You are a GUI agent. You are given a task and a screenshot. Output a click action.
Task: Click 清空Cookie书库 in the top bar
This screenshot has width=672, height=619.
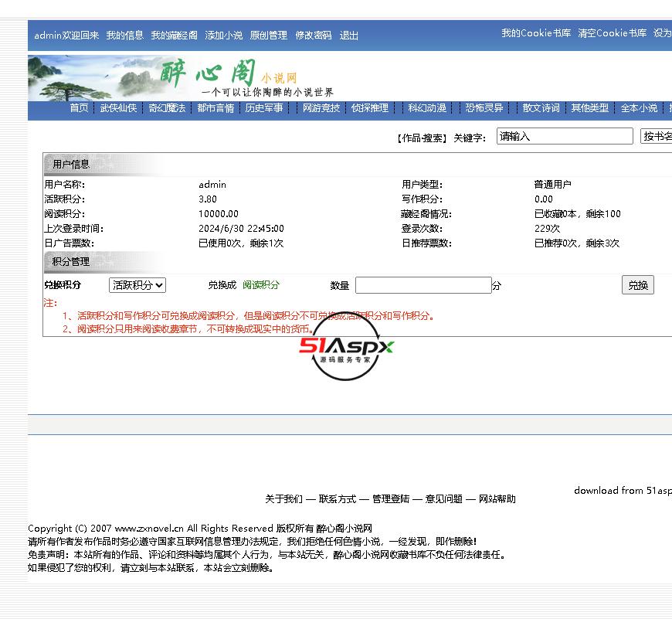tap(612, 33)
